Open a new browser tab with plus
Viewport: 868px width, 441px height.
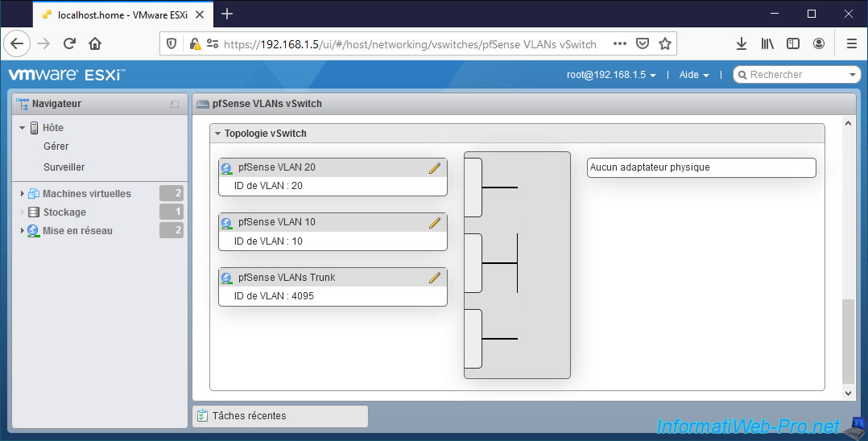click(227, 14)
